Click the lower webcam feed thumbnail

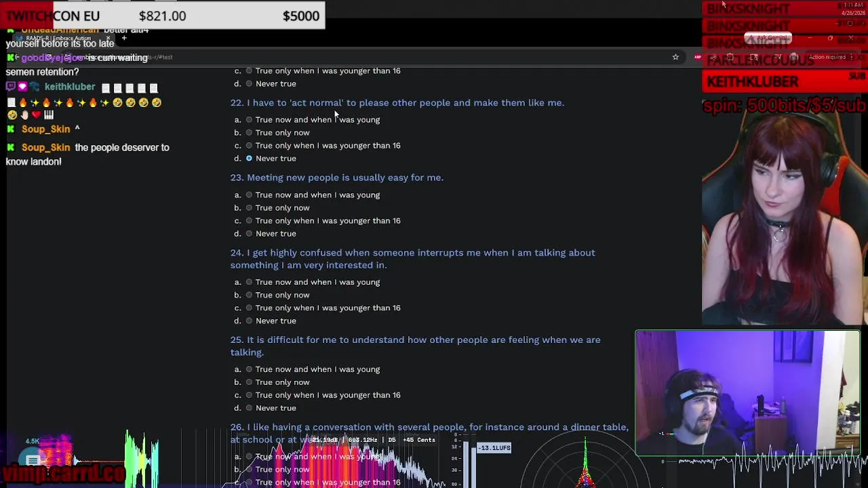pos(747,393)
